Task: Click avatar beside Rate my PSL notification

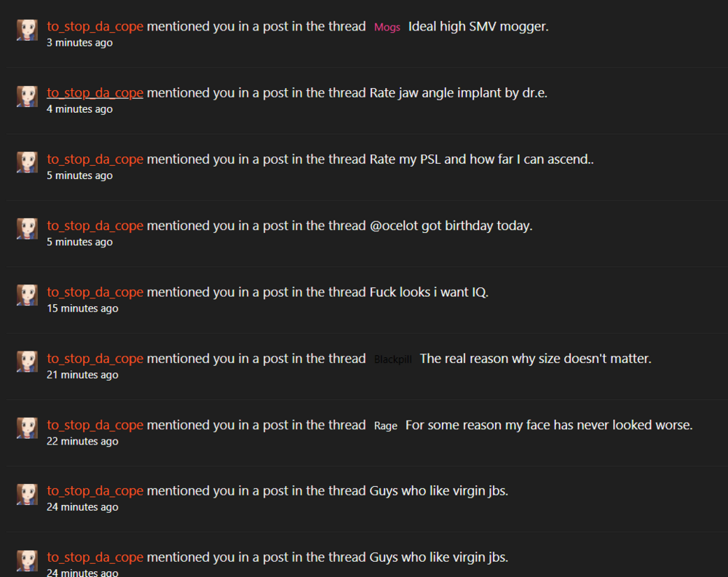Action: pyautogui.click(x=27, y=163)
